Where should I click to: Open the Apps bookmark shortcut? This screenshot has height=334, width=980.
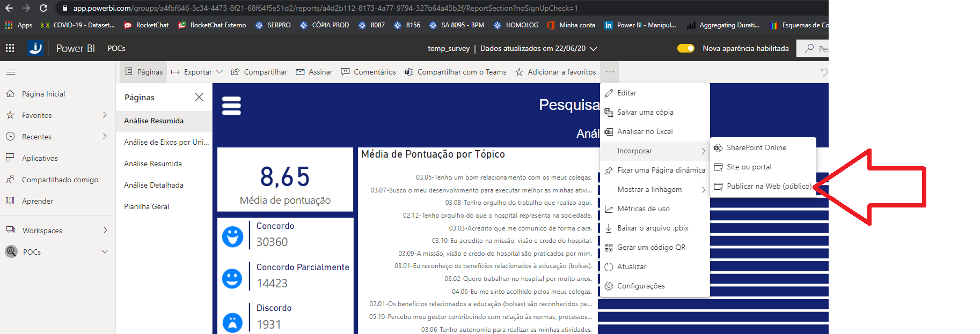tap(19, 25)
